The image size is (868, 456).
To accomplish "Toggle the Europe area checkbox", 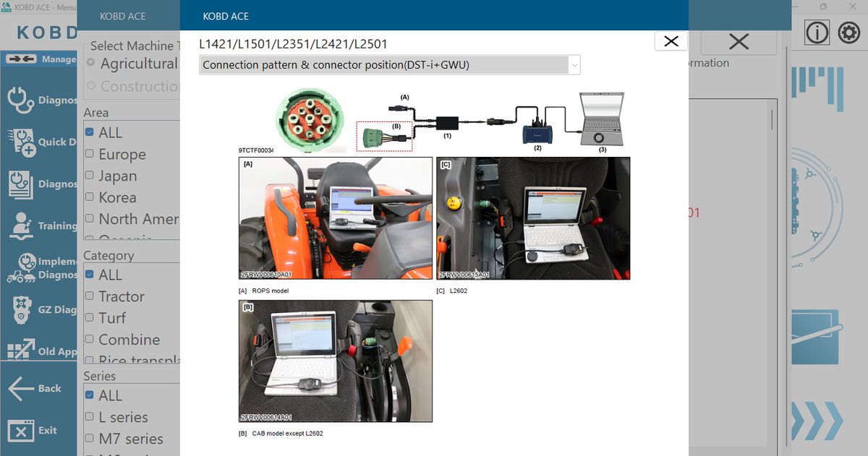I will click(90, 154).
